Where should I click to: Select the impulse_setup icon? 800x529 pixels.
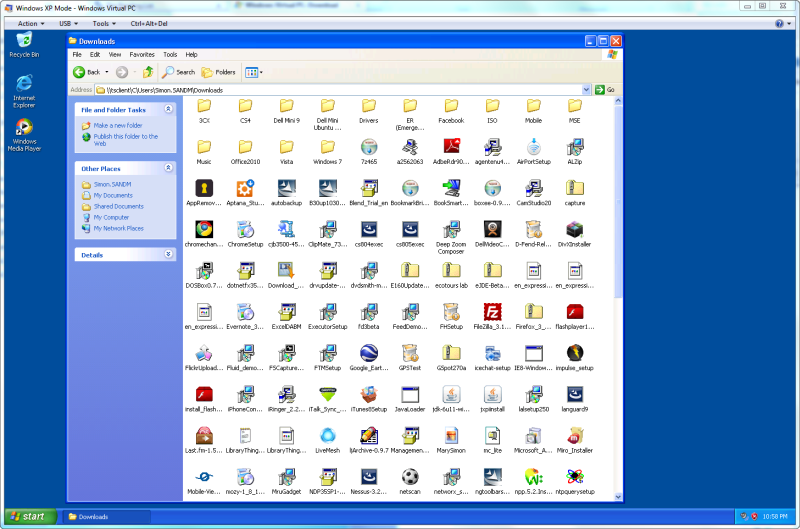pyautogui.click(x=574, y=353)
